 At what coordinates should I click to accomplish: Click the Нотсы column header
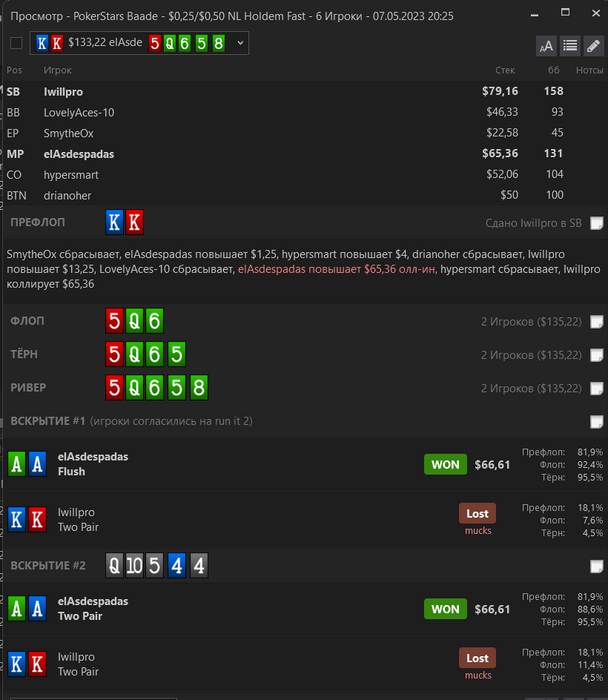click(x=589, y=70)
